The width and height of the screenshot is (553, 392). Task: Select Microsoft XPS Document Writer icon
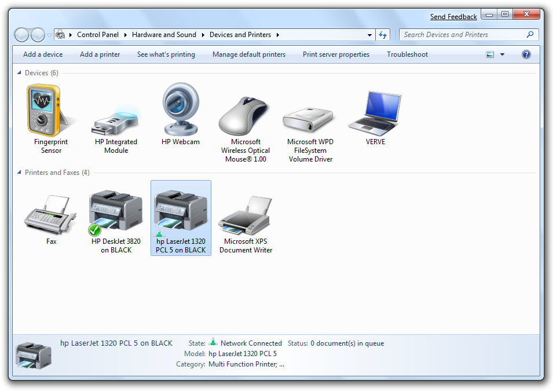[x=246, y=214]
